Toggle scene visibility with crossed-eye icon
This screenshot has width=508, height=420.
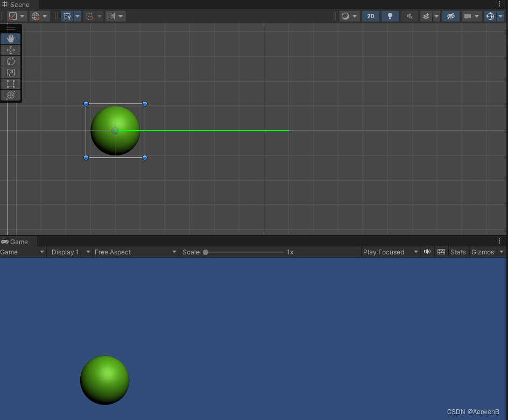click(451, 16)
